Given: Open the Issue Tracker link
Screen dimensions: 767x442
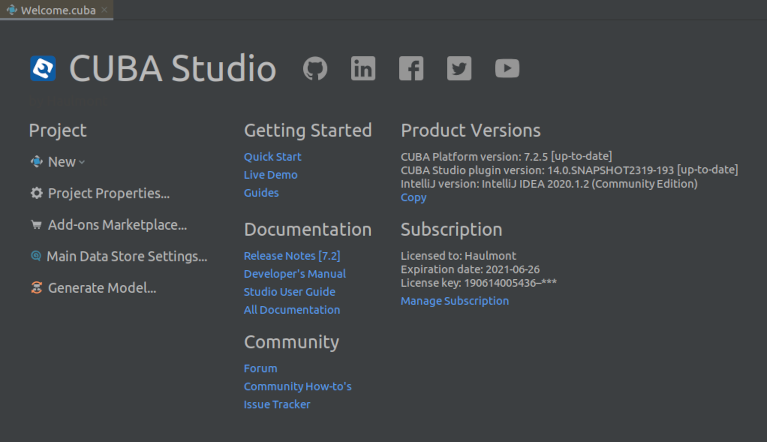Looking at the screenshot, I should click(277, 405).
